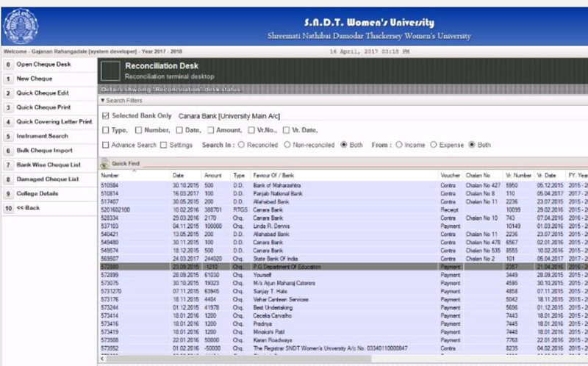The height and width of the screenshot is (366, 588).
Task: Click the horizontal scrollbar of the table
Action: 238,359
